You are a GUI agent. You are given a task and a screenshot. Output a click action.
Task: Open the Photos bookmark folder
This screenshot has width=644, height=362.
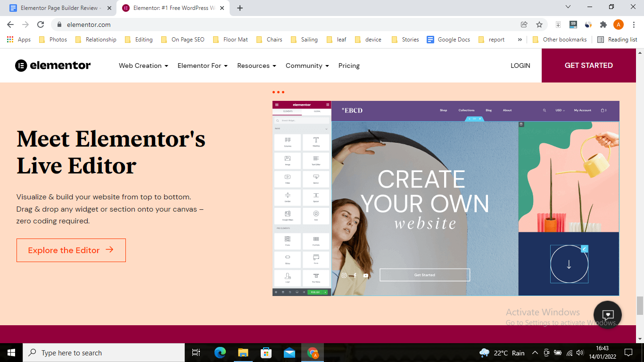[x=53, y=40]
